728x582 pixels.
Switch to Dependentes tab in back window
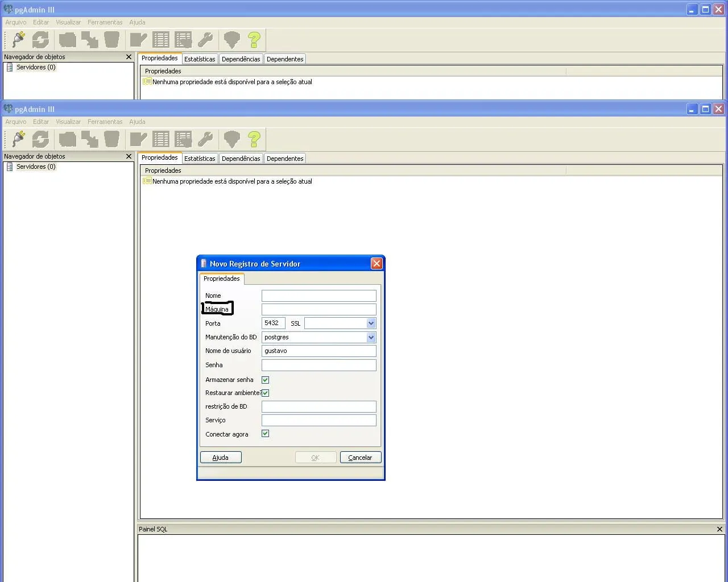click(x=285, y=59)
